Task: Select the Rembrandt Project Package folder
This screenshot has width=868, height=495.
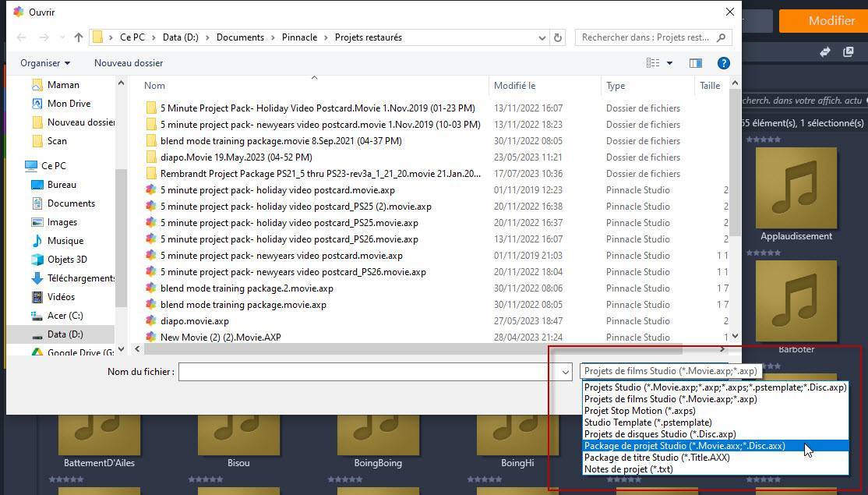Action: (320, 174)
